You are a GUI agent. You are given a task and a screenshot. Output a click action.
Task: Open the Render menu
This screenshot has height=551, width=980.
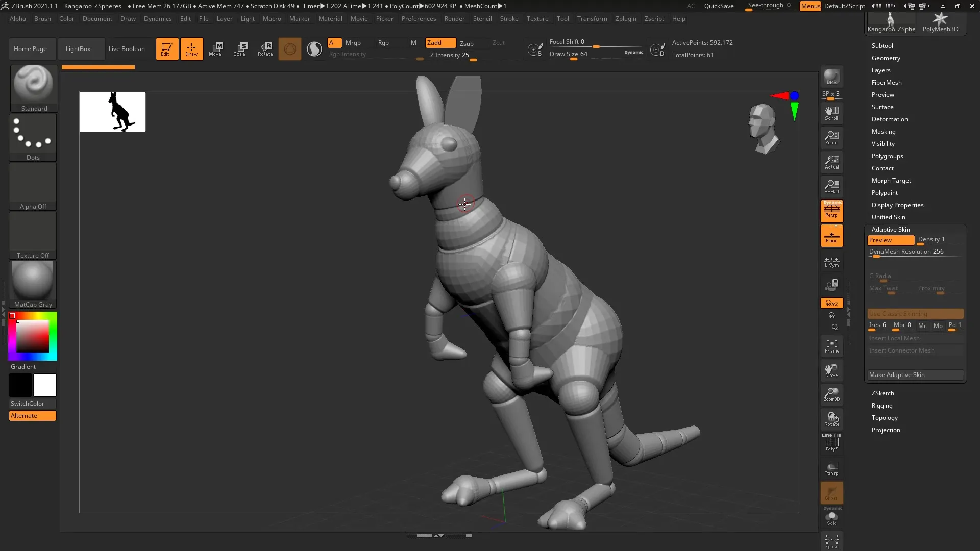point(454,19)
